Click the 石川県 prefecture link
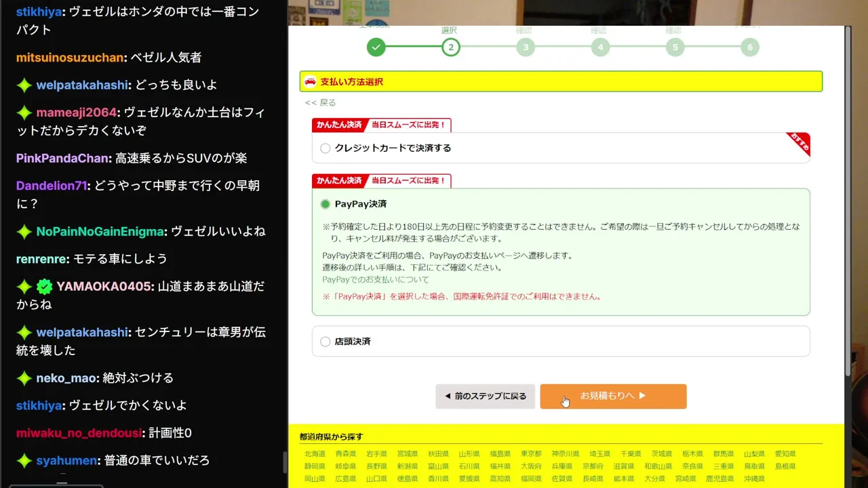Viewport: 868px width, 488px height. click(x=469, y=466)
